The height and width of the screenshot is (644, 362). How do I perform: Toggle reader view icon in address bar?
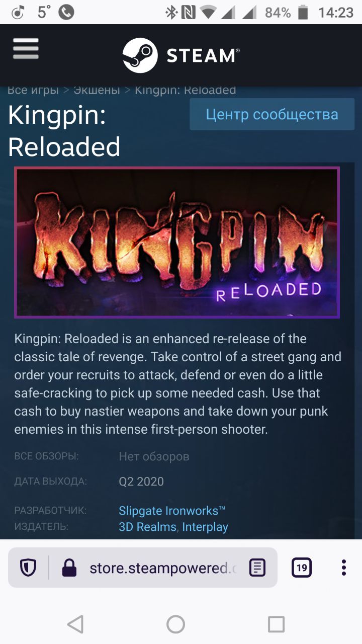tap(257, 568)
